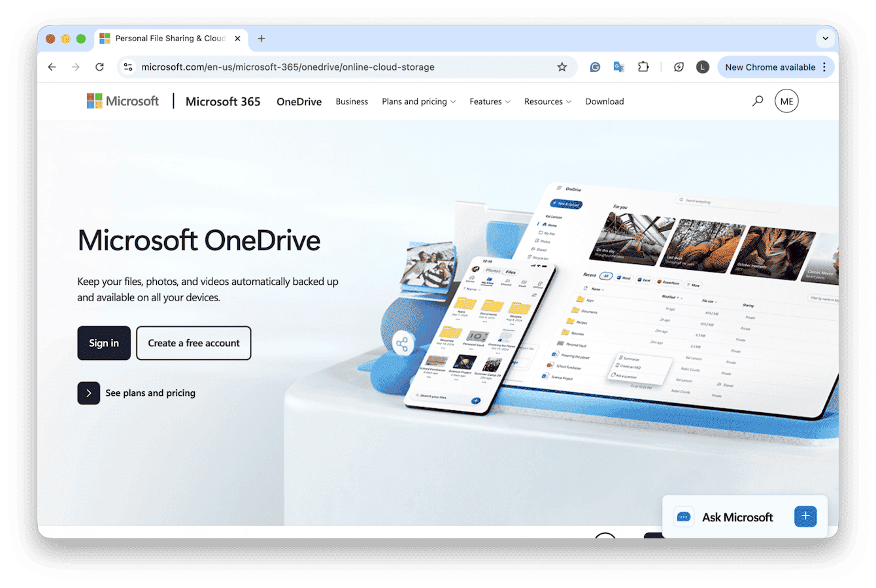
Task: Click the Ask Microsoft label
Action: 737,517
